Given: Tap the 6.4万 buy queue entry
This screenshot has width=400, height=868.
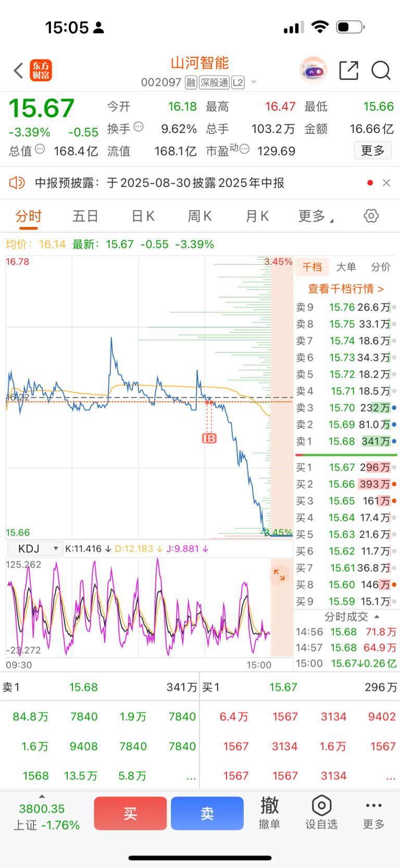Looking at the screenshot, I should pos(233,716).
